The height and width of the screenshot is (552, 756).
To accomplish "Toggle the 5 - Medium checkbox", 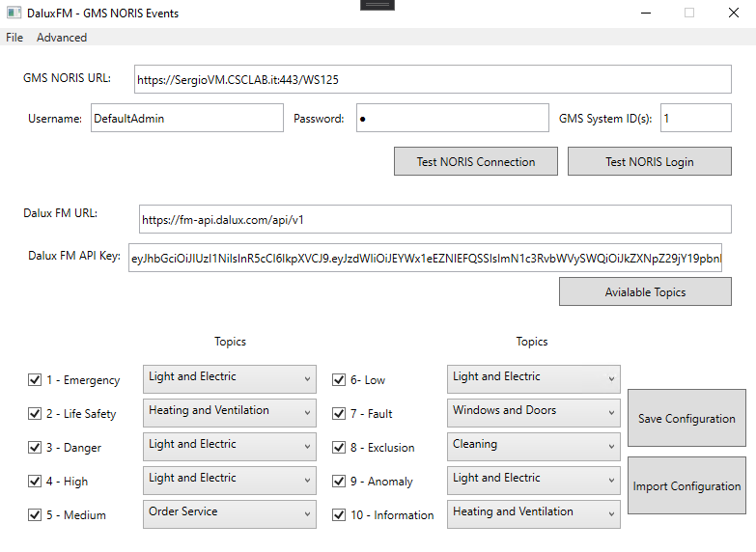I will point(35,515).
